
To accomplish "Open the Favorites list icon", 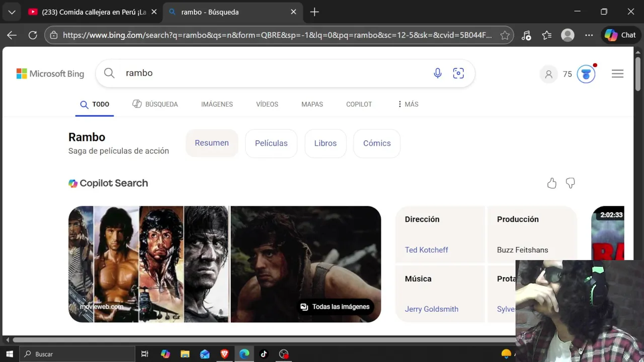I will [x=547, y=35].
